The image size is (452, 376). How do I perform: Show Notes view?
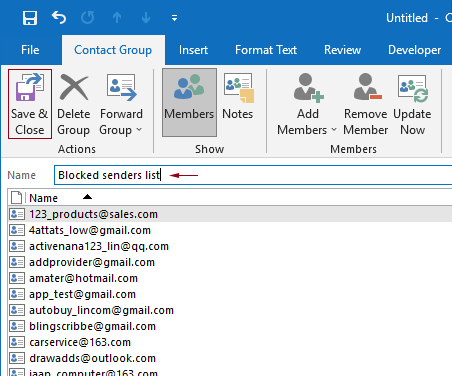tap(238, 97)
